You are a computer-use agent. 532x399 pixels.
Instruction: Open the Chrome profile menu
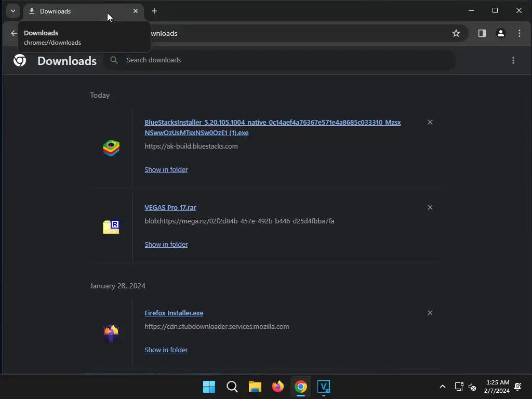click(x=500, y=33)
